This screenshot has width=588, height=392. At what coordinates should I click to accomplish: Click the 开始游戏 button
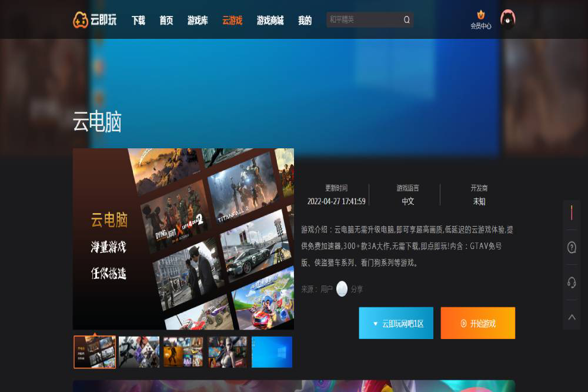click(477, 323)
